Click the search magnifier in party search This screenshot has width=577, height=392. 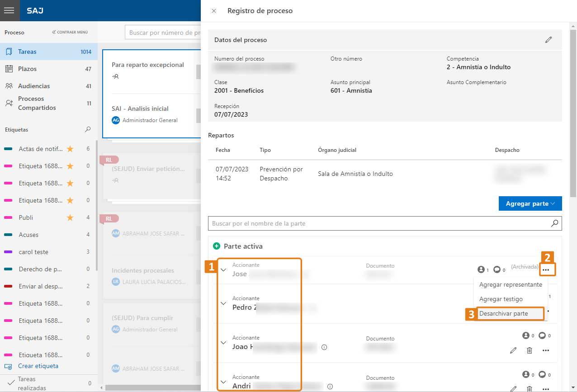[x=554, y=223]
